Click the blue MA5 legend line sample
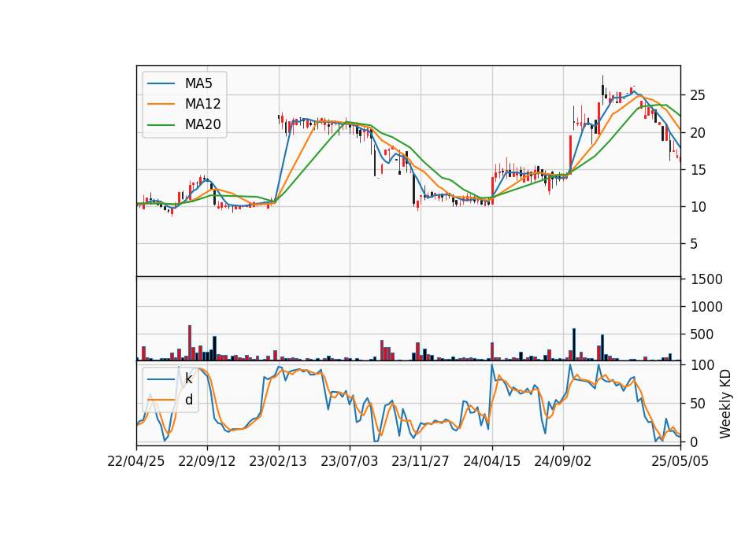The height and width of the screenshot is (543, 756). (x=161, y=83)
